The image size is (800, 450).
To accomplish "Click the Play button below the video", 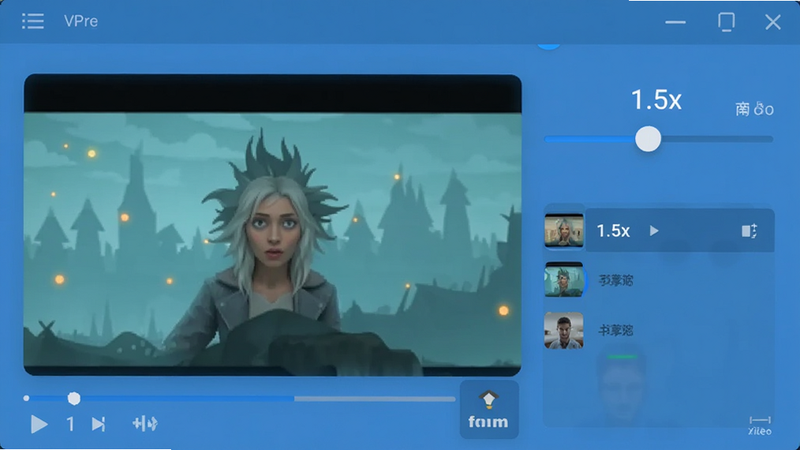I will 39,424.
